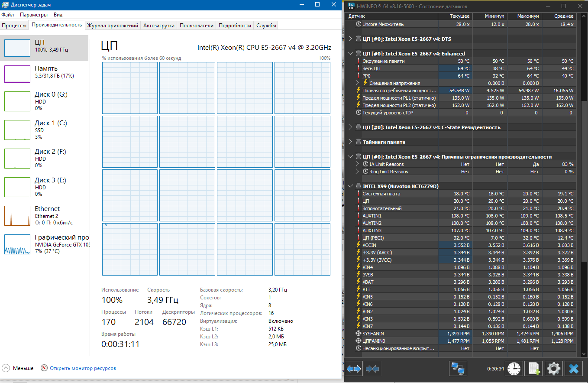The width and height of the screenshot is (588, 383).
Task: Switch to the Пользователи tab
Action: point(197,26)
